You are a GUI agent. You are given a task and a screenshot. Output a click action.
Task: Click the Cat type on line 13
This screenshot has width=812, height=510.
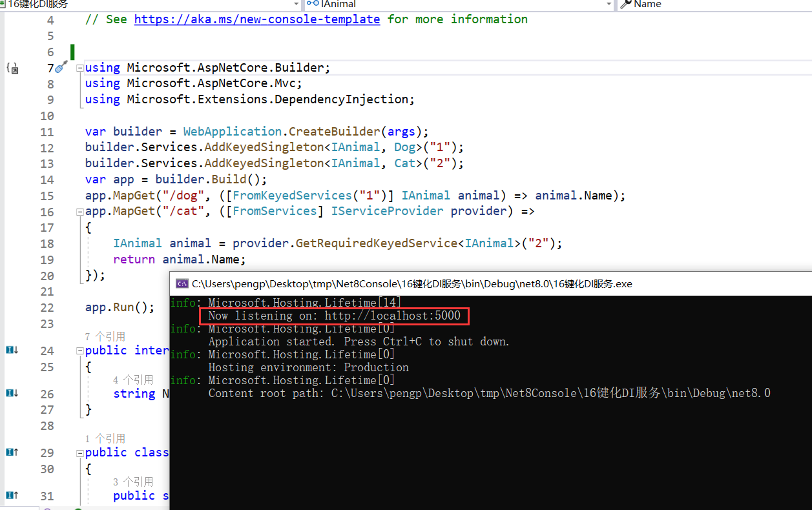coord(405,163)
